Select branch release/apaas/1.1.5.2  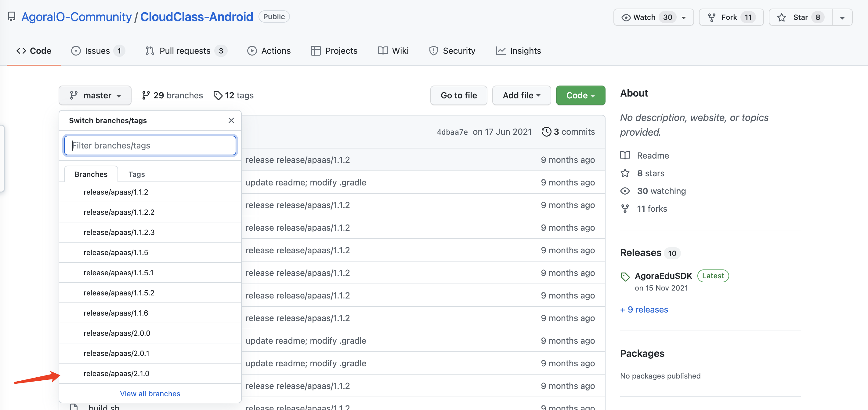tap(150, 293)
